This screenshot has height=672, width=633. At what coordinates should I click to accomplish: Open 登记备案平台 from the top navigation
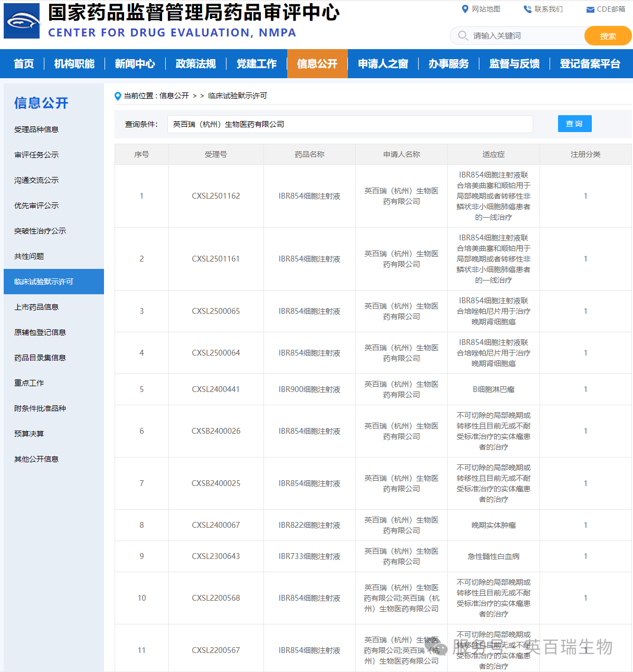click(x=590, y=64)
